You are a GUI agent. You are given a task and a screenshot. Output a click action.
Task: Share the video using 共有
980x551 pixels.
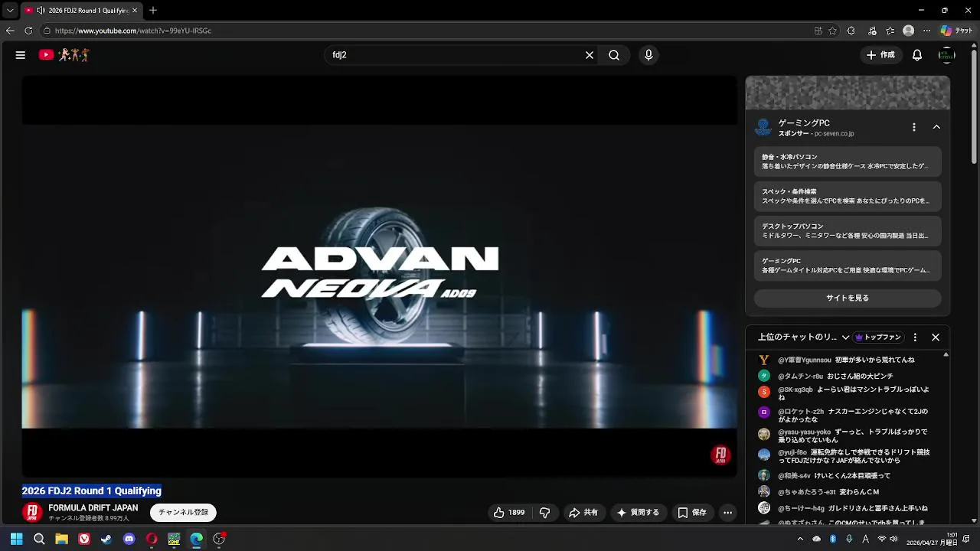click(583, 513)
